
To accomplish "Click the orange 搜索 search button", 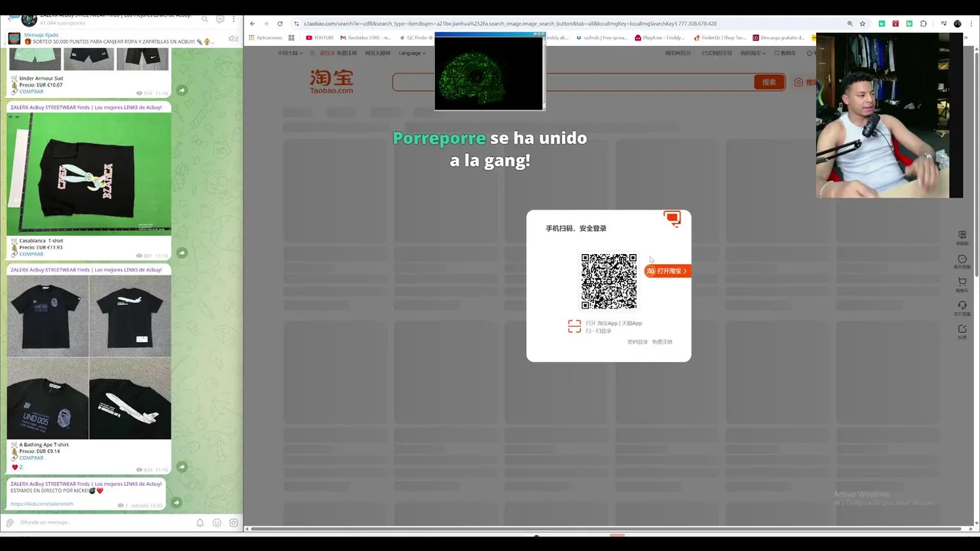I will click(769, 82).
